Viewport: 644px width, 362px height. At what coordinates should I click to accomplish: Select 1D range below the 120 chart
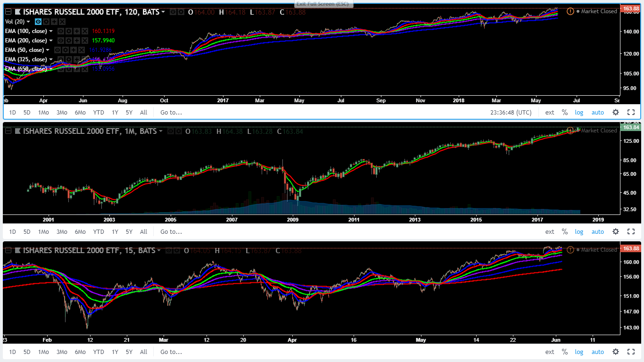tap(13, 112)
